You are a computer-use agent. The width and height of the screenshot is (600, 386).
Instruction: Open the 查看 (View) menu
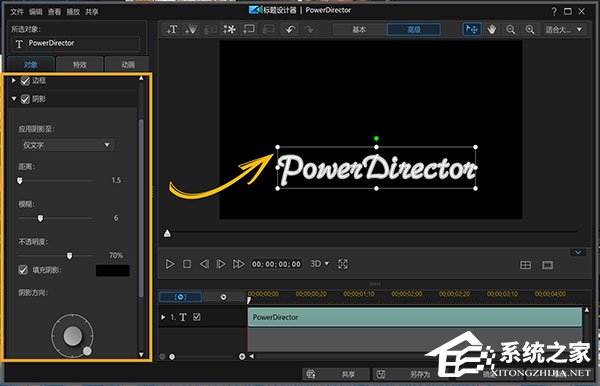click(54, 12)
